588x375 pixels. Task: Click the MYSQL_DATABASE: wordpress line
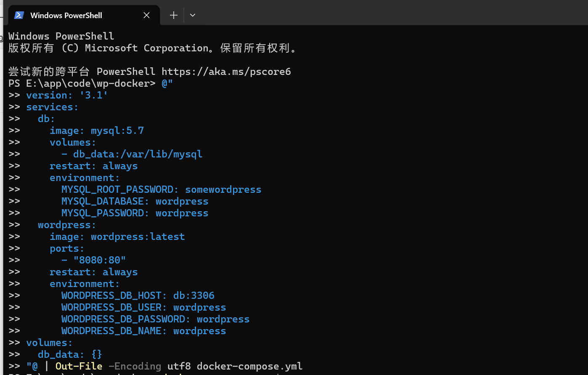point(135,201)
